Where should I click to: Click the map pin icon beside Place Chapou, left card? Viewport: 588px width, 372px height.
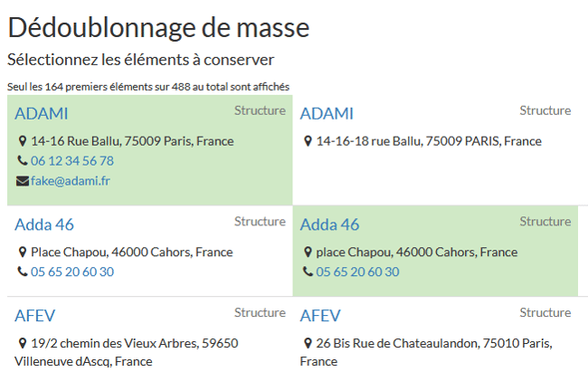23,253
